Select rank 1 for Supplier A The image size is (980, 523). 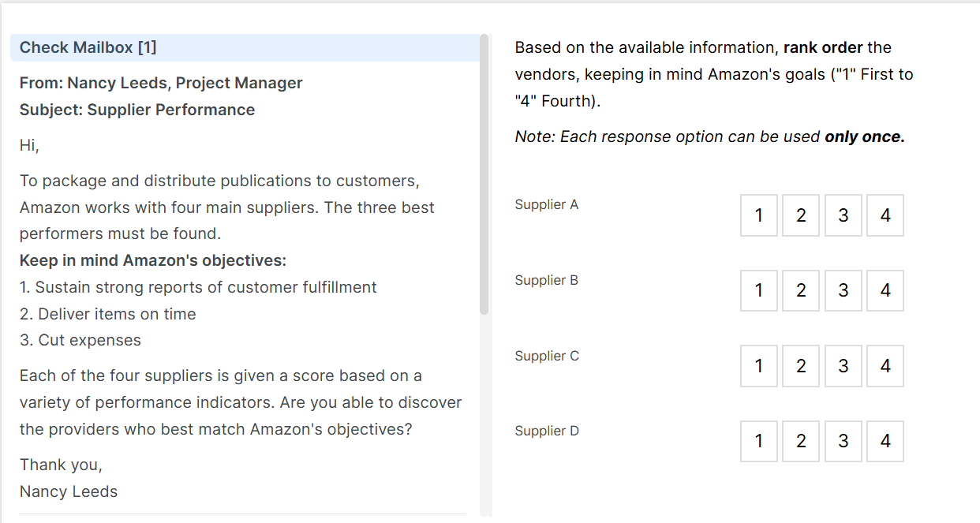pyautogui.click(x=759, y=215)
